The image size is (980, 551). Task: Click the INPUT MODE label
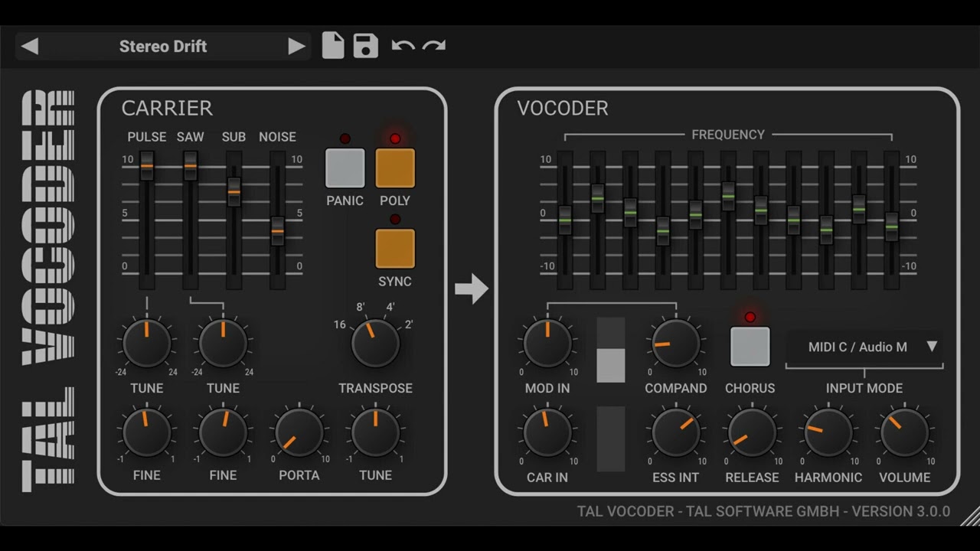(x=864, y=388)
